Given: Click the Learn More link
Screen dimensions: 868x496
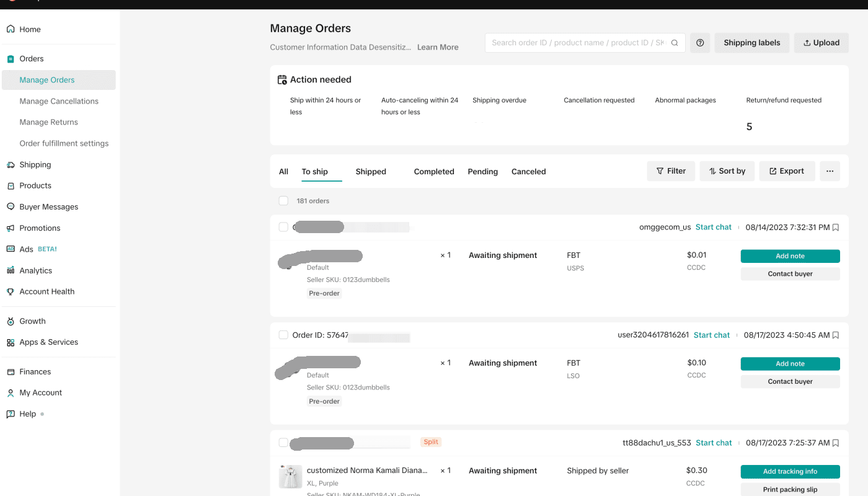Looking at the screenshot, I should [438, 47].
